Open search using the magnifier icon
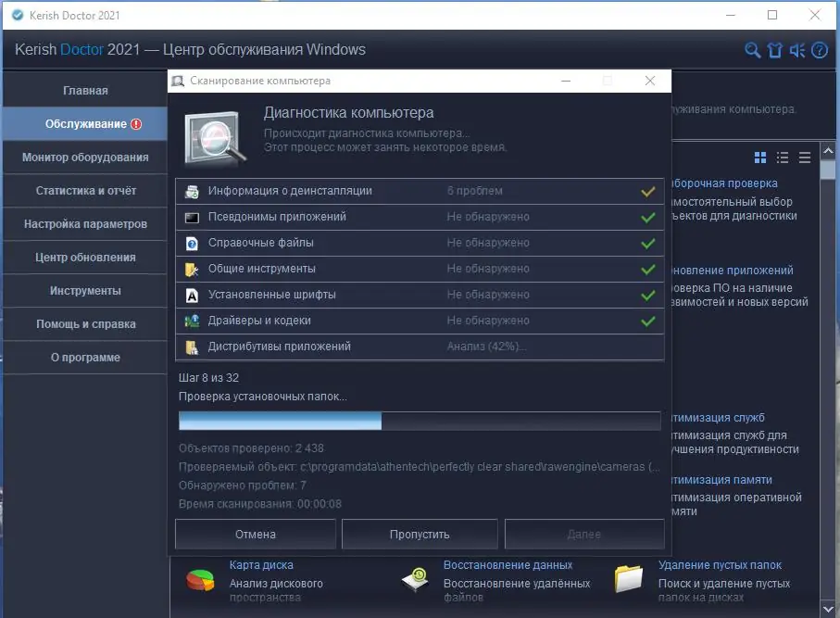This screenshot has height=618, width=840. pyautogui.click(x=751, y=51)
